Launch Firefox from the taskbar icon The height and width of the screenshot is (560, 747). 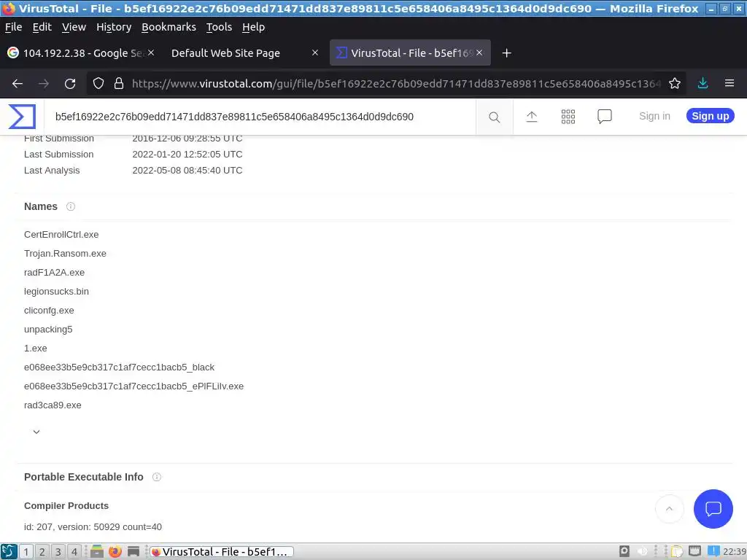[115, 551]
